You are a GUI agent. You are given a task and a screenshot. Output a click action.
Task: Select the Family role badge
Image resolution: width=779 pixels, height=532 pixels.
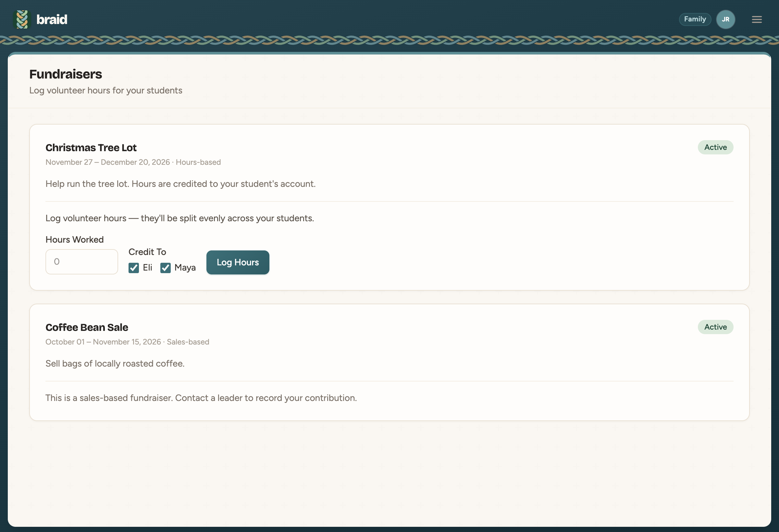[x=695, y=19]
